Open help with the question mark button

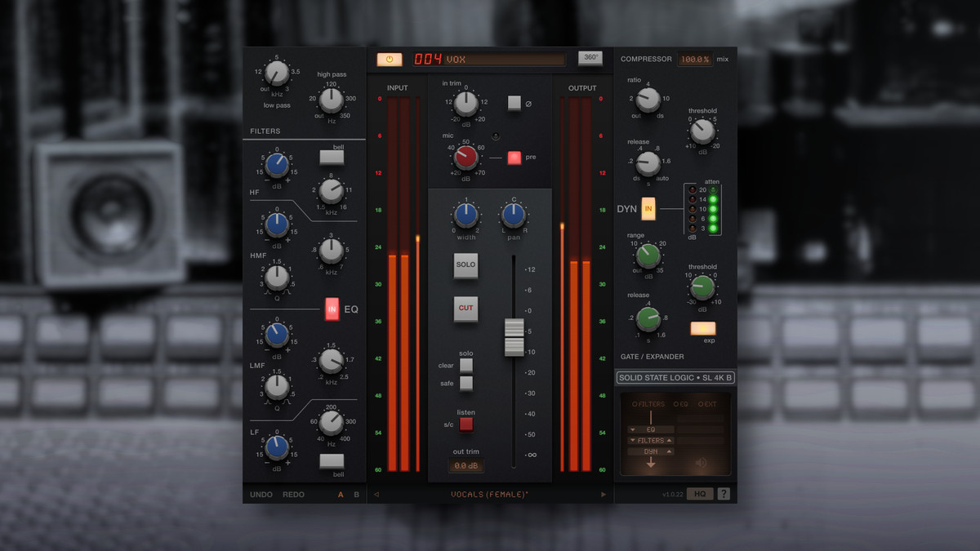tap(723, 494)
